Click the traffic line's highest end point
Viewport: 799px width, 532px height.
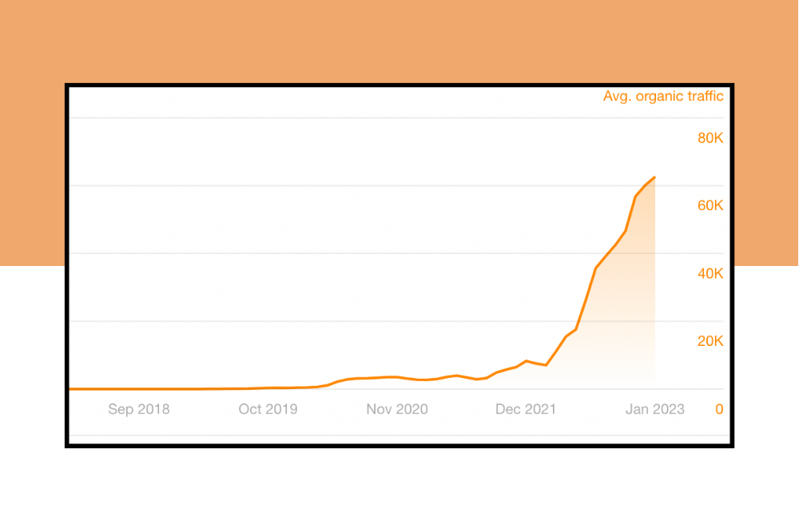tap(655, 177)
